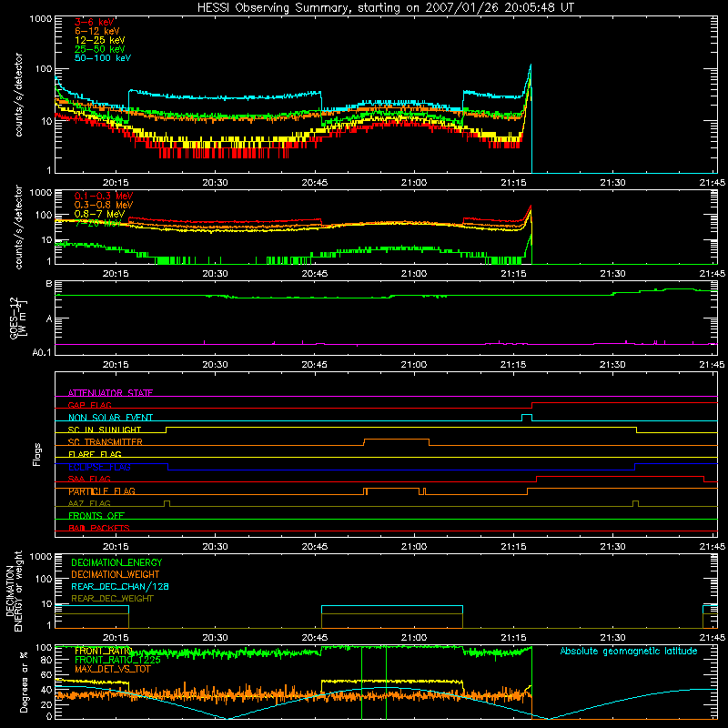Click the raised SC_TRANSMITTER flag segment
Image resolution: width=728 pixels, height=728 pixels.
point(397,439)
